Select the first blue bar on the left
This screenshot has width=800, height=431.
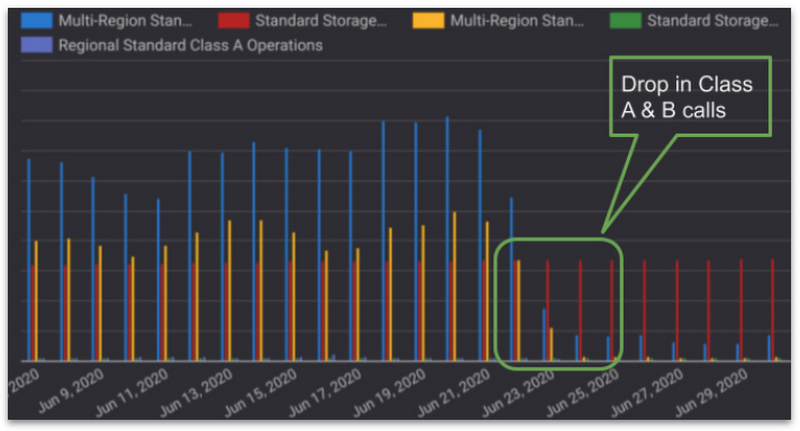29,260
